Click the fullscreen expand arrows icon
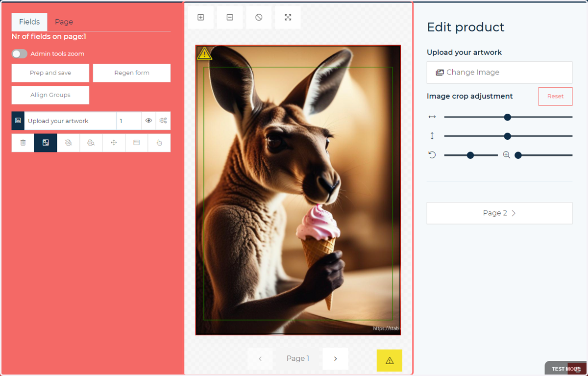This screenshot has width=588, height=376. click(288, 17)
